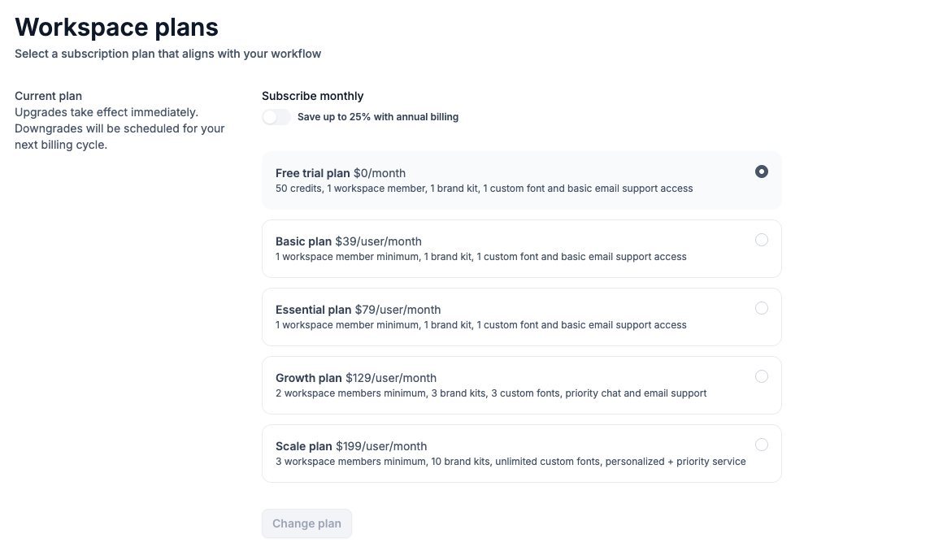Image resolution: width=943 pixels, height=560 pixels.
Task: Select the Free trial plan radio button
Action: coord(761,171)
